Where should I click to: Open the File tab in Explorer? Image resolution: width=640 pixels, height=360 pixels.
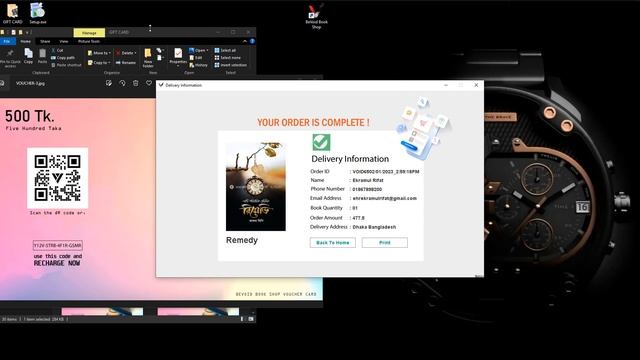pos(7,41)
